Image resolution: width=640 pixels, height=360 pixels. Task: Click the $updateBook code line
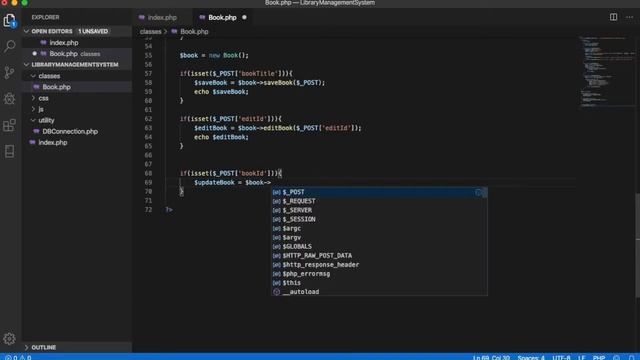(232, 182)
